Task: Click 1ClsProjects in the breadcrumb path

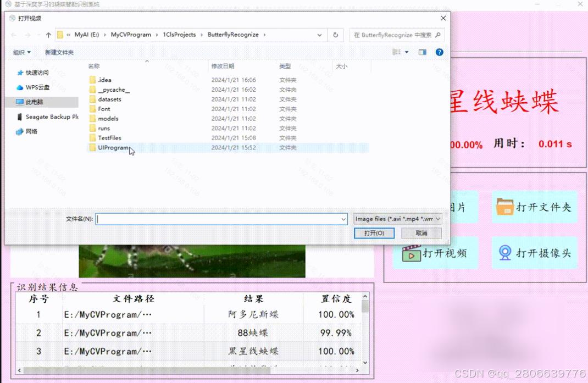Action: pos(179,35)
